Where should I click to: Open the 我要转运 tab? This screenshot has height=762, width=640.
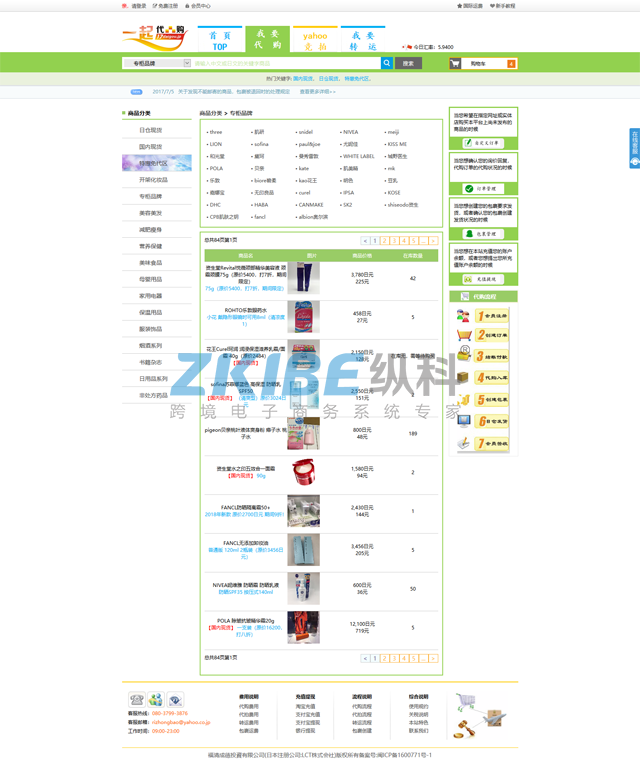pyautogui.click(x=363, y=39)
